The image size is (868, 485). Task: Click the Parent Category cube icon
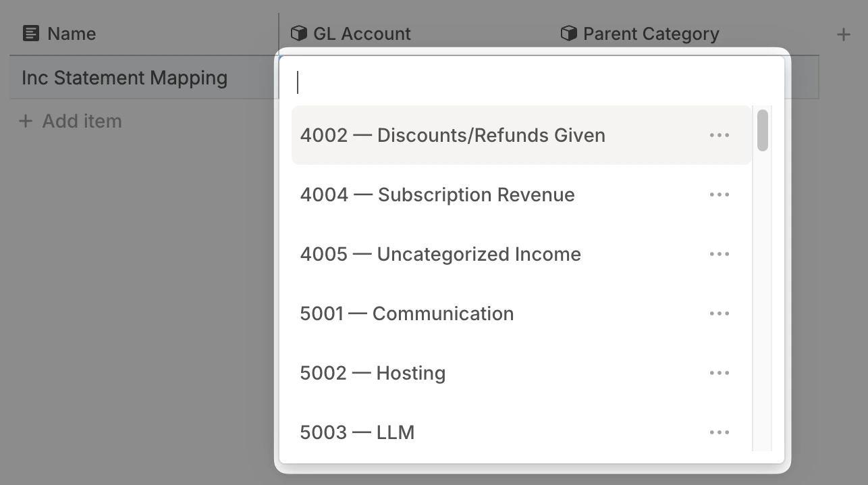pos(568,33)
